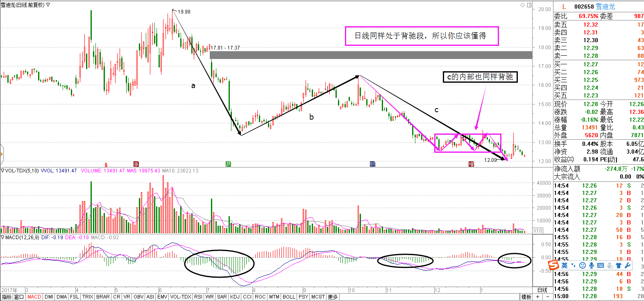Switch to the DMI indicator

click(49, 297)
